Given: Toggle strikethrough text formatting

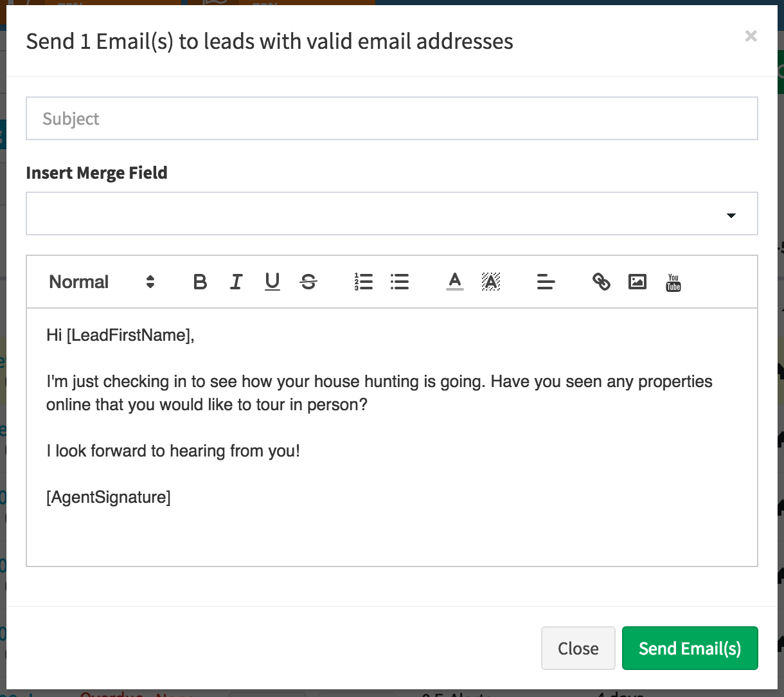Looking at the screenshot, I should (x=308, y=282).
